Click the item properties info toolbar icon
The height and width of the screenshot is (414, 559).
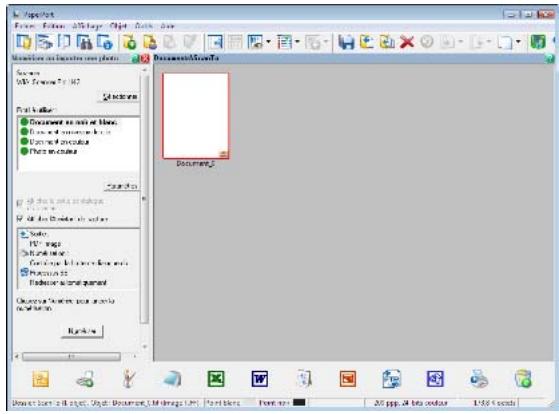click(106, 42)
